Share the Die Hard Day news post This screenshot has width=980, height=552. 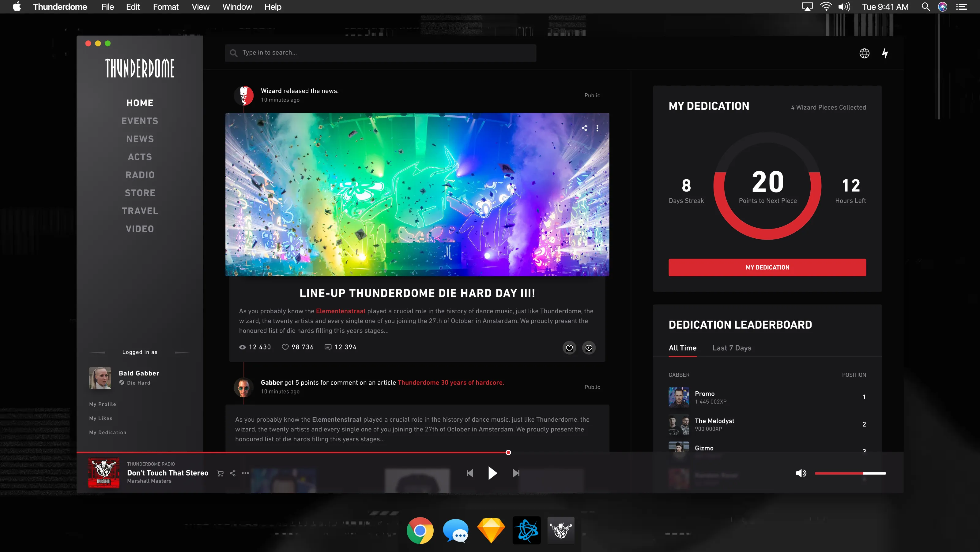click(x=584, y=128)
